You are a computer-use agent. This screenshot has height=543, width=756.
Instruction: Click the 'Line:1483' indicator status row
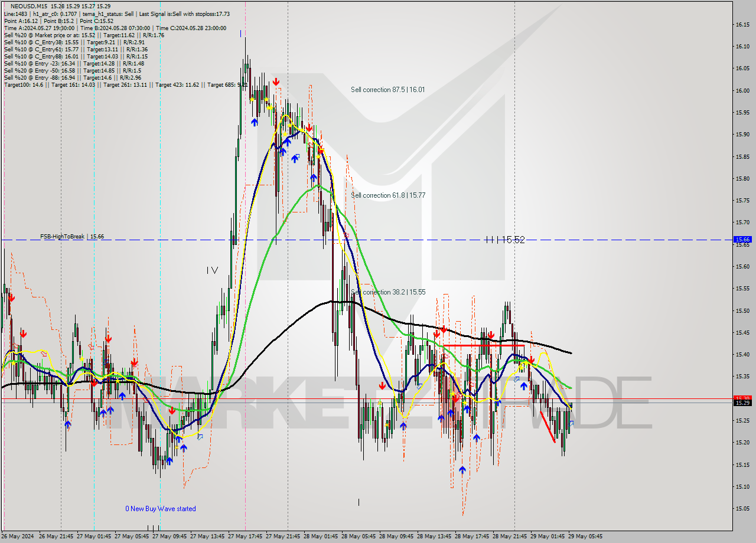pos(117,14)
